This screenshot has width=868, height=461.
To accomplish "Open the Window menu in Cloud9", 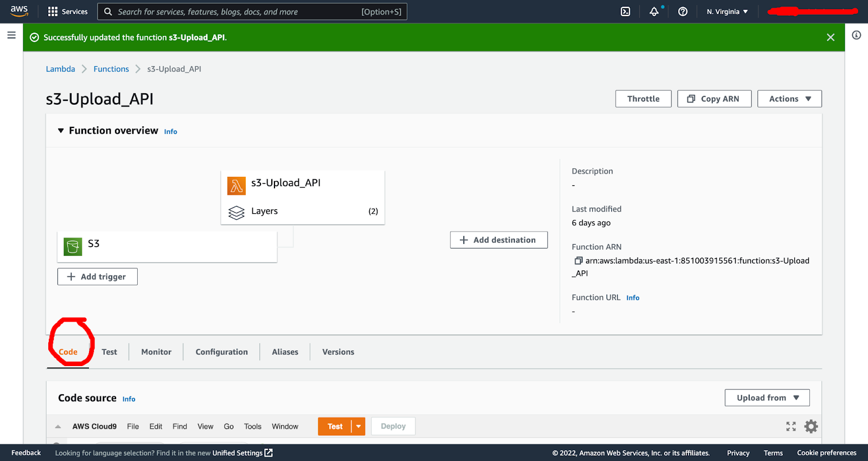I will coord(285,427).
